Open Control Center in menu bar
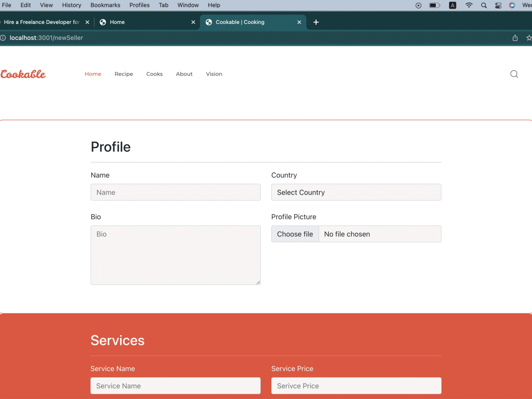532x399 pixels. [x=498, y=5]
